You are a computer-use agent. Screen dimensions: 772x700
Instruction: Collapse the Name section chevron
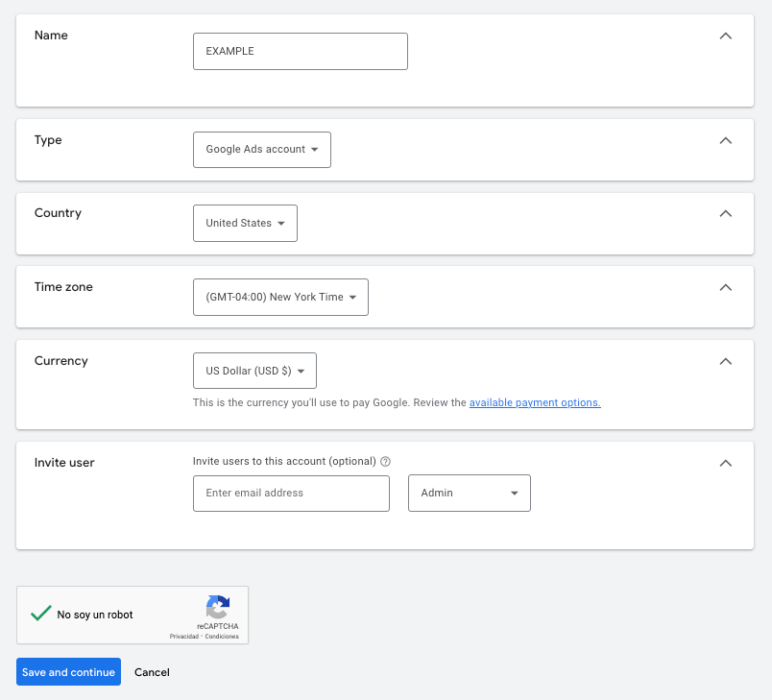(726, 36)
